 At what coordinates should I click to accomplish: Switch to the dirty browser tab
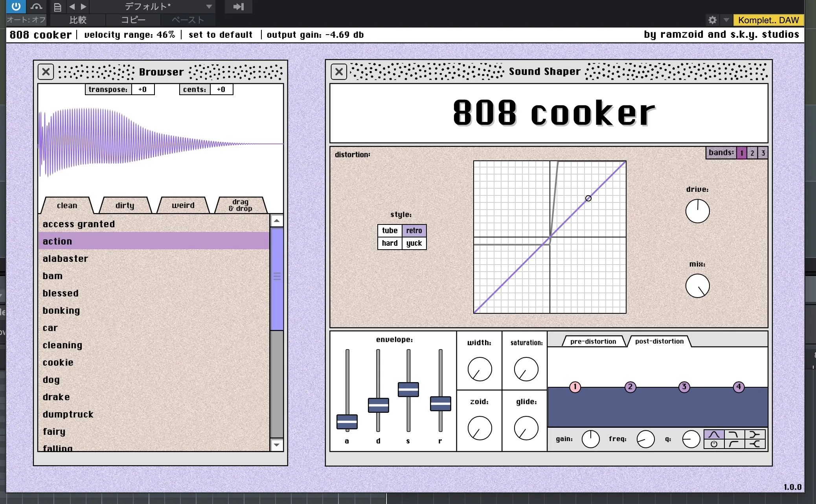point(125,206)
